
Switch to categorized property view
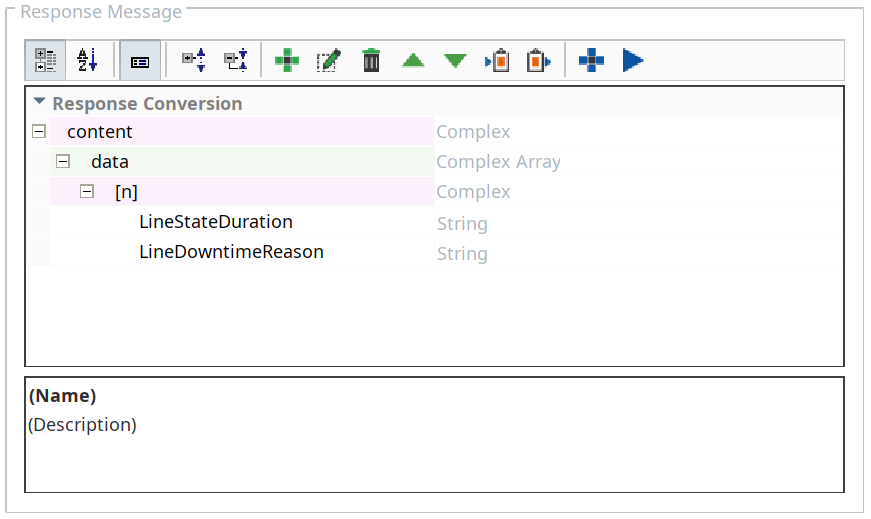click(x=46, y=61)
